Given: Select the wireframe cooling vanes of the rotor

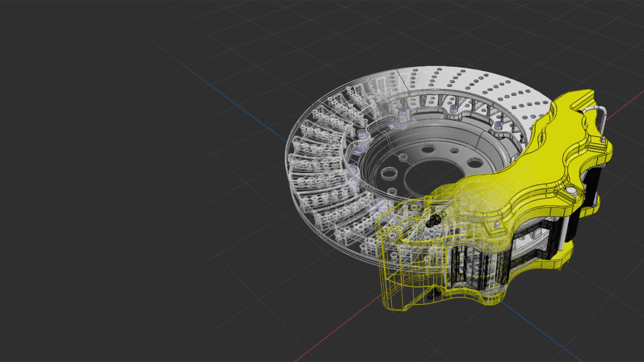Looking at the screenshot, I should [x=312, y=166].
